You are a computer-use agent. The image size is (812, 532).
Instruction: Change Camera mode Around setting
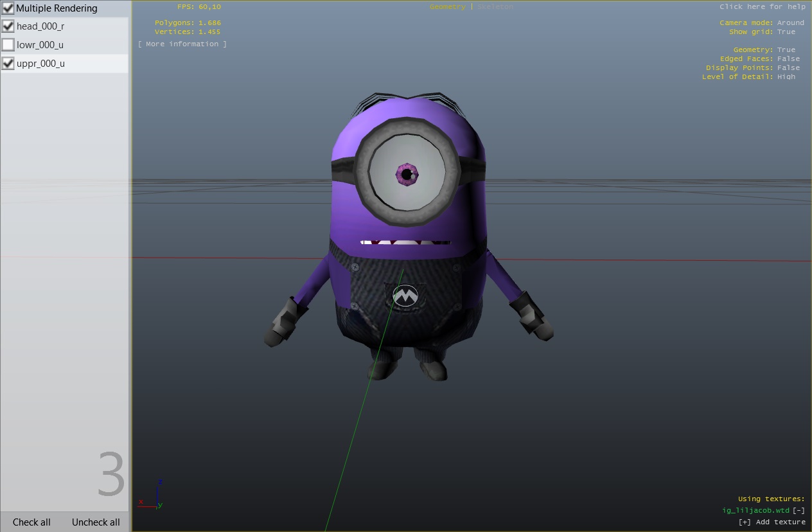click(791, 22)
